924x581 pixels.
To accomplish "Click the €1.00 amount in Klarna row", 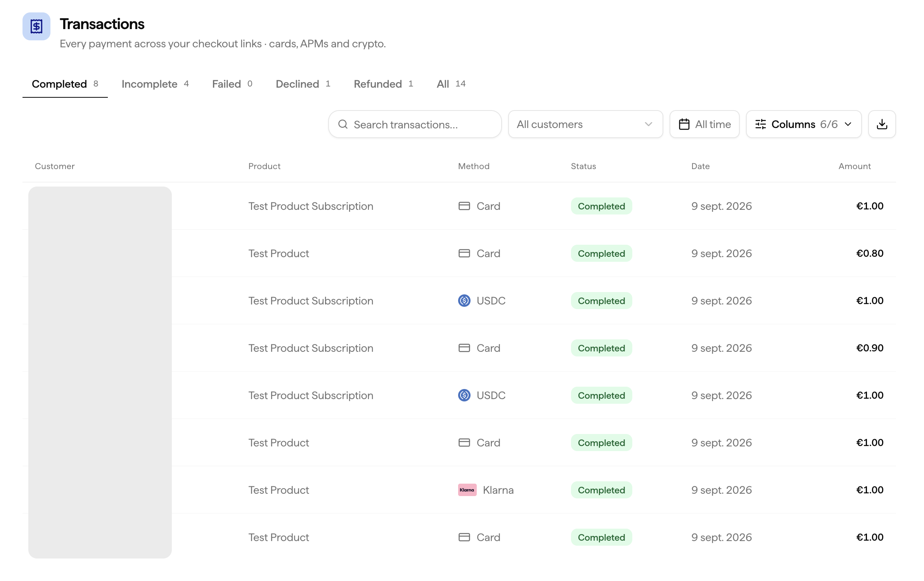I will [x=870, y=490].
